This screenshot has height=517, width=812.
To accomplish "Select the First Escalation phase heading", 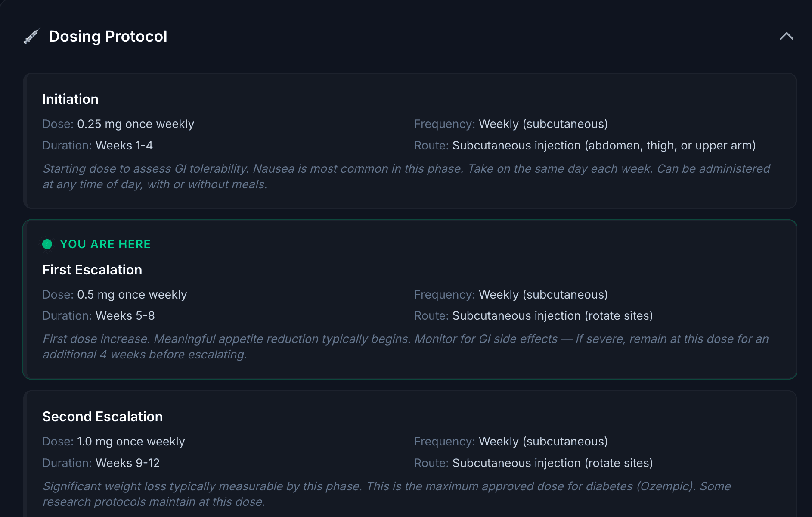I will coord(92,270).
